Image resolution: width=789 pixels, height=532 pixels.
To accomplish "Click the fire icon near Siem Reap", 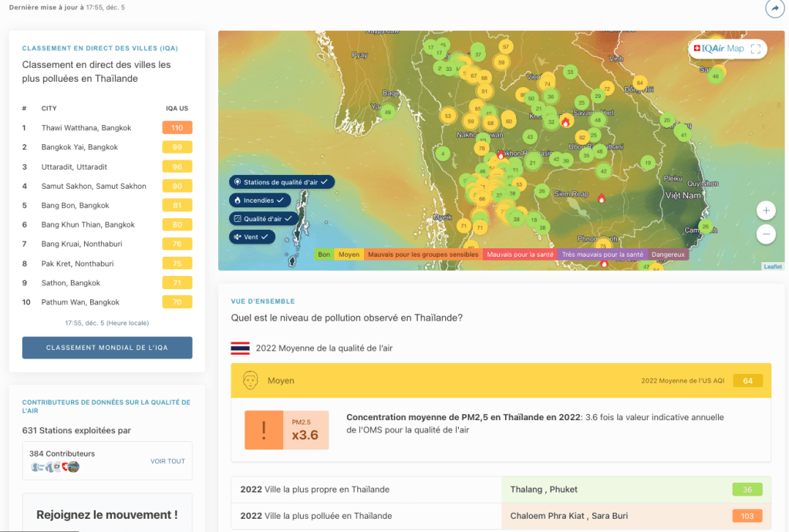I will click(x=602, y=198).
